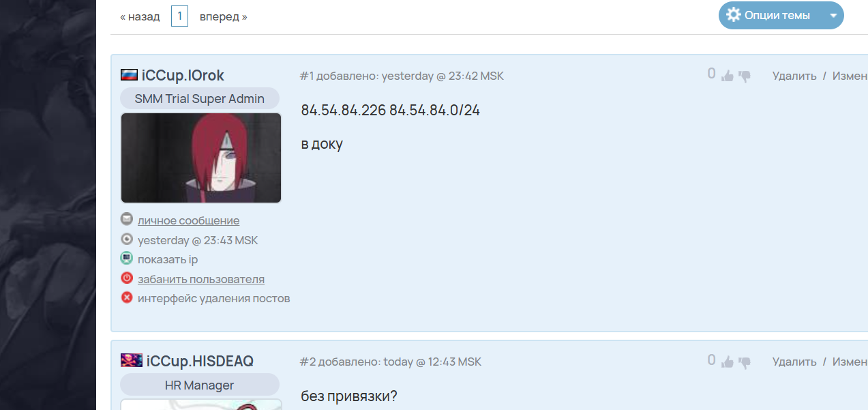
Task: Click the показать ip monitor icon
Action: [x=126, y=259]
